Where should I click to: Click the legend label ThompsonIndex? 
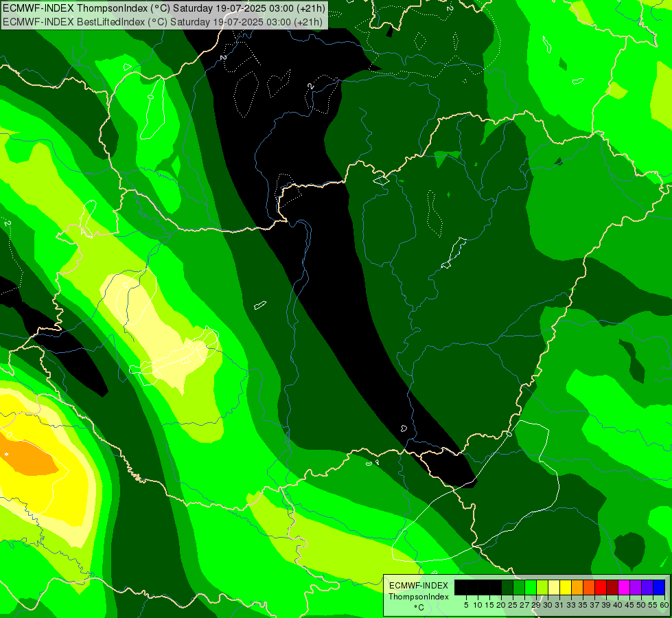[x=419, y=597]
